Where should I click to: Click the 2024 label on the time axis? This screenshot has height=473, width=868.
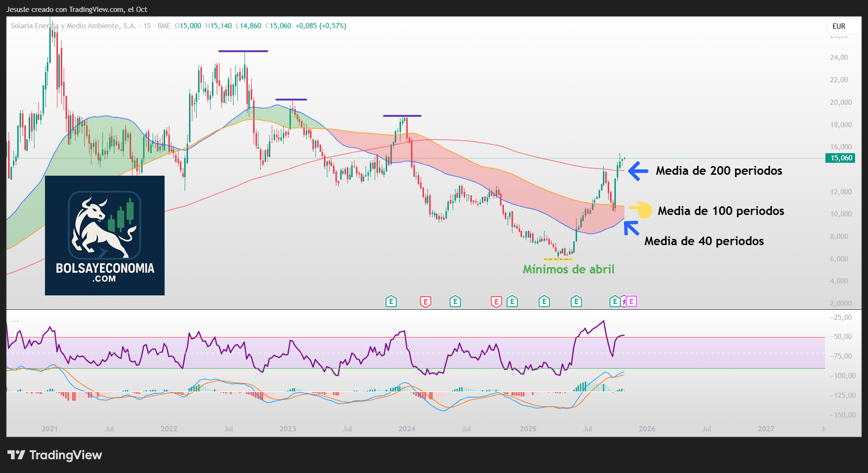pyautogui.click(x=407, y=429)
